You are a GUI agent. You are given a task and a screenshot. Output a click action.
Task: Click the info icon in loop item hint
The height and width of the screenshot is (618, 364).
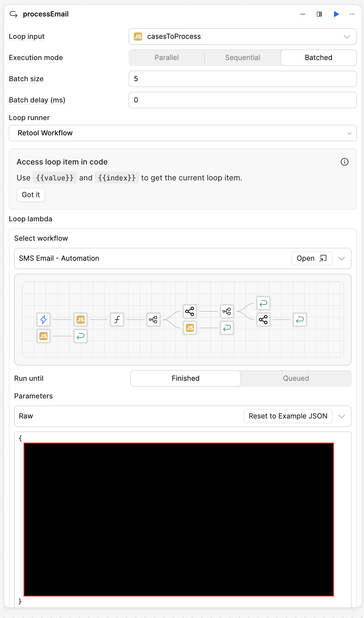click(x=344, y=162)
